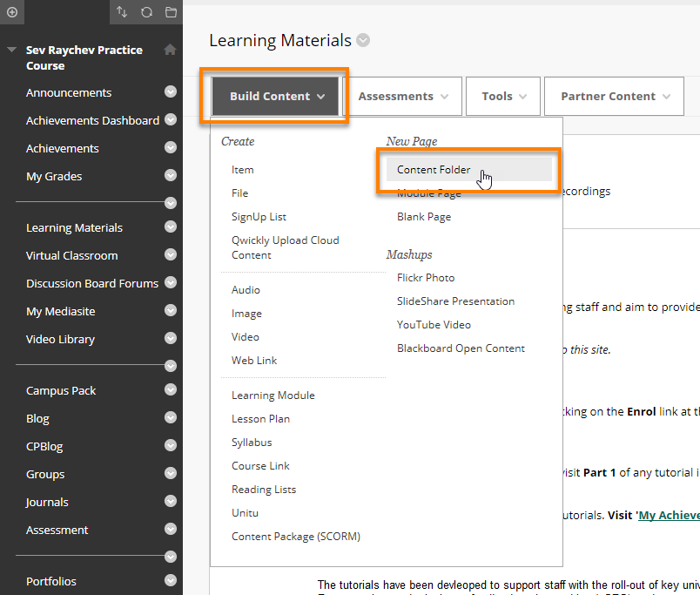Click the home icon beside course name
Image resolution: width=700 pixels, height=595 pixels.
170,51
